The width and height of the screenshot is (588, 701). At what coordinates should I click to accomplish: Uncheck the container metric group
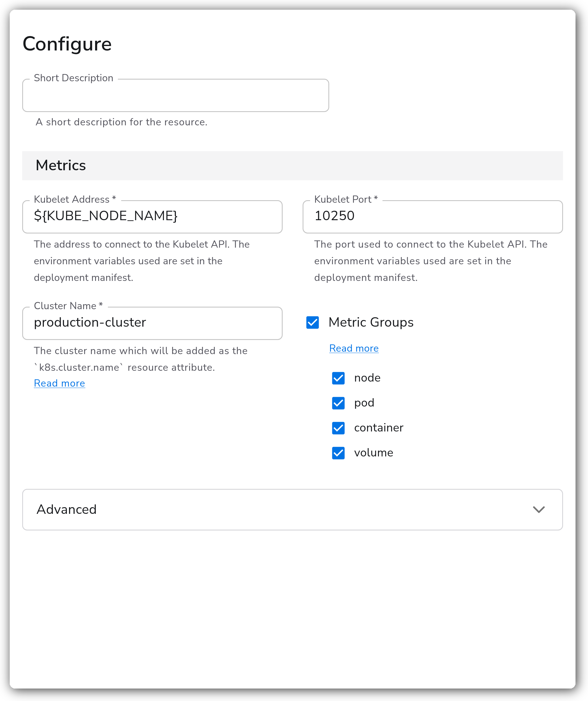coord(338,428)
